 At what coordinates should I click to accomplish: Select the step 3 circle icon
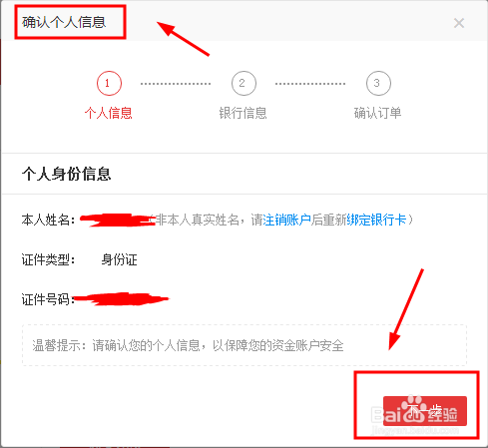point(378,83)
